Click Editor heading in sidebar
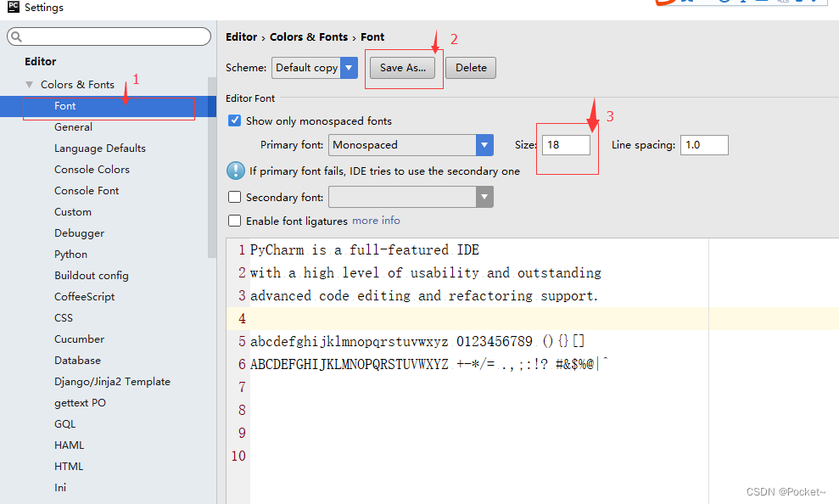 40,62
